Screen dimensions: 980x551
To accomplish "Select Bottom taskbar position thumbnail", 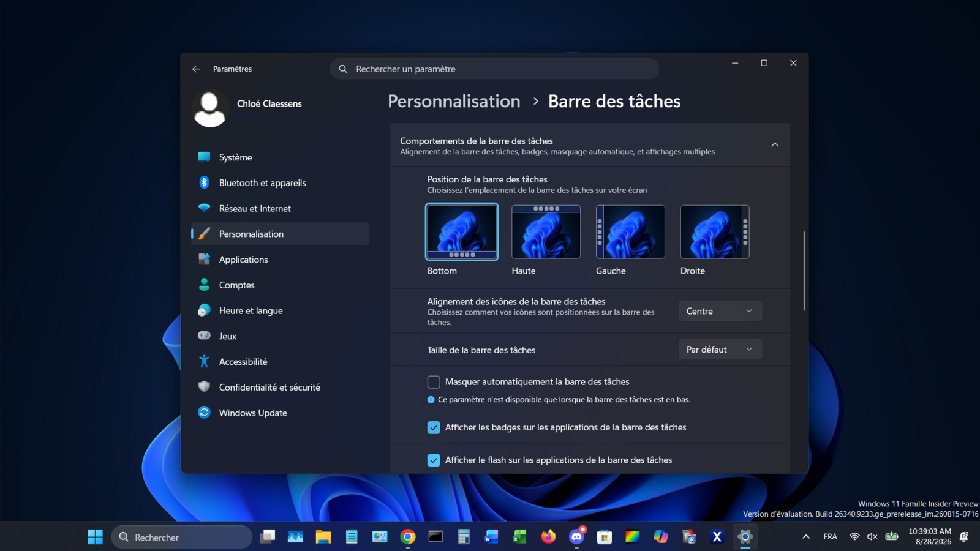I will point(462,231).
